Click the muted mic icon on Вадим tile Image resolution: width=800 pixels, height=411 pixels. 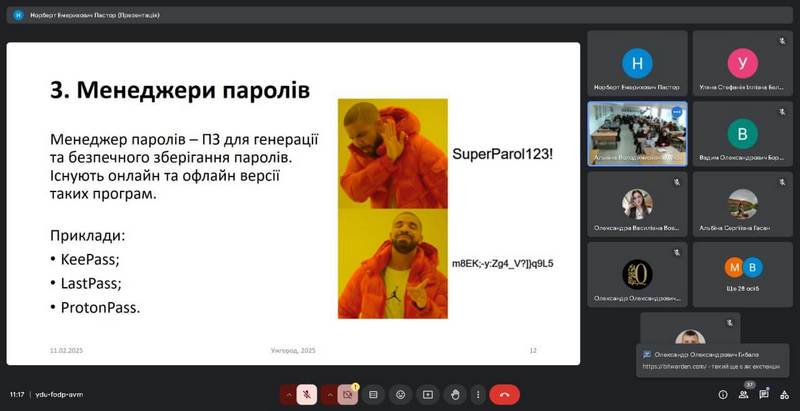coord(782,111)
